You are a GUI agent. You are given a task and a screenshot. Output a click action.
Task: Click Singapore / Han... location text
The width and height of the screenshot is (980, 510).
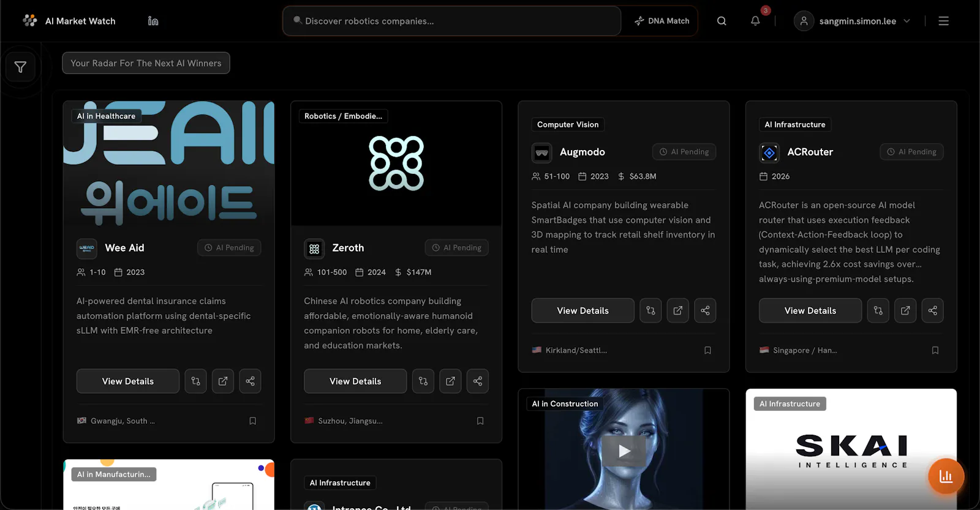click(805, 350)
